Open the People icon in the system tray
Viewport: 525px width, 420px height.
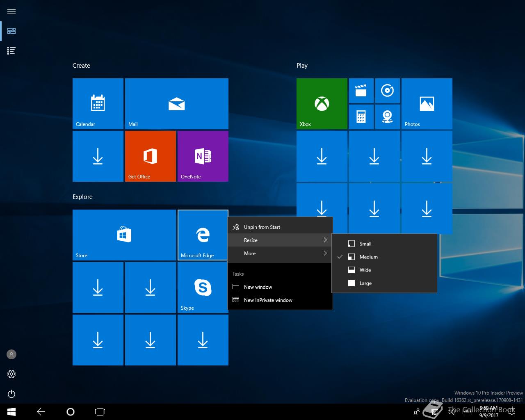[x=417, y=412]
